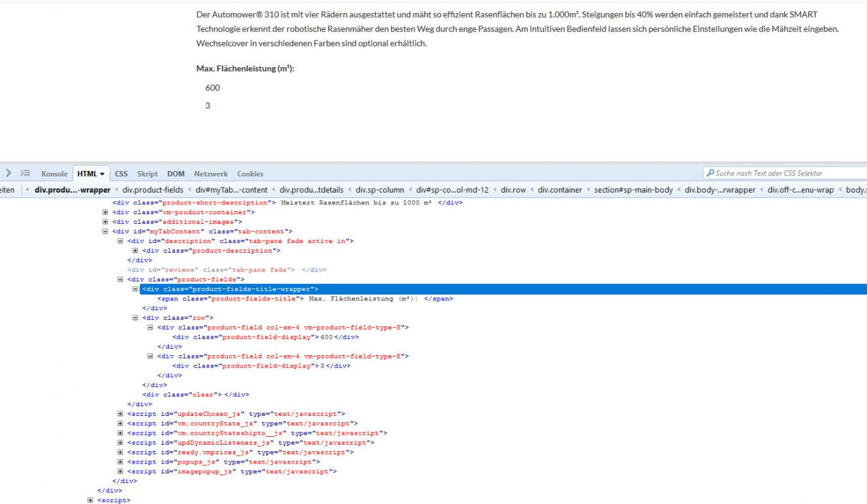Click the left arrow before div.produ...-wrapper breadcrumb
The width and height of the screenshot is (867, 504).
pos(27,191)
